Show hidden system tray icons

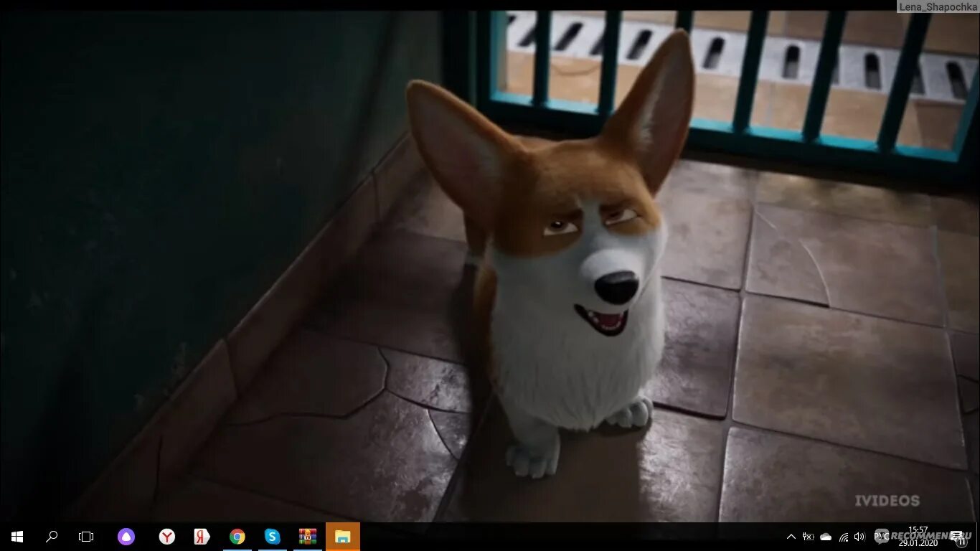791,537
